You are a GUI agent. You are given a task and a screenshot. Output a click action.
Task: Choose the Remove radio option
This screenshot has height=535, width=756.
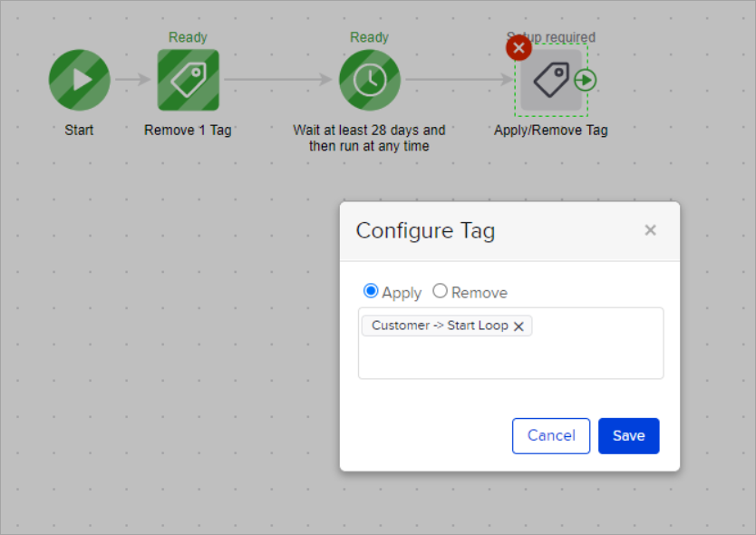point(440,291)
